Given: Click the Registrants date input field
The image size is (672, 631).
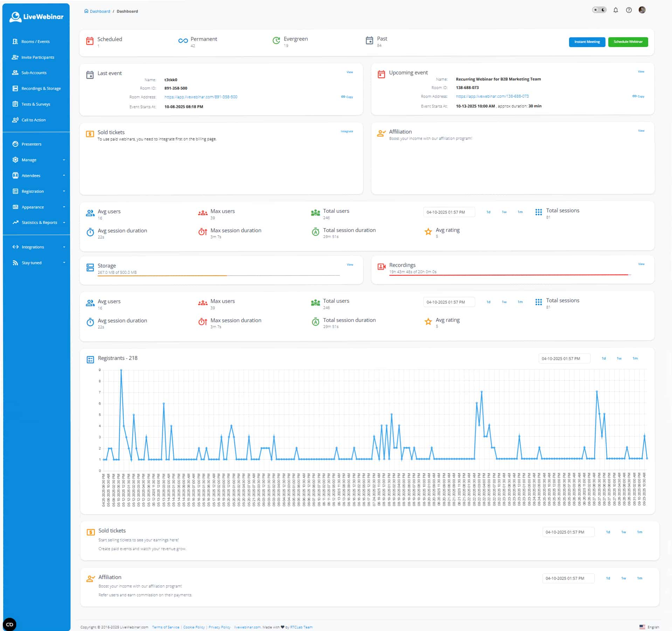Looking at the screenshot, I should click(x=564, y=358).
